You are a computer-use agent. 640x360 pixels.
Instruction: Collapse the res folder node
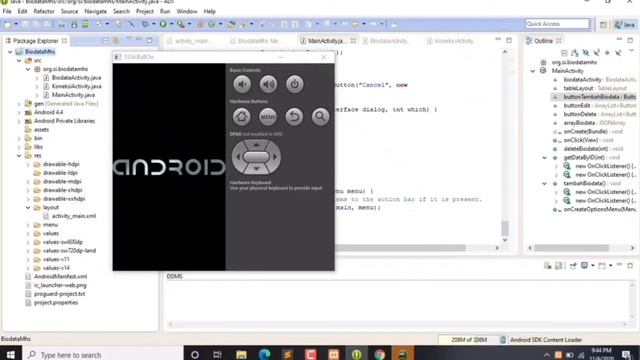[x=19, y=156]
